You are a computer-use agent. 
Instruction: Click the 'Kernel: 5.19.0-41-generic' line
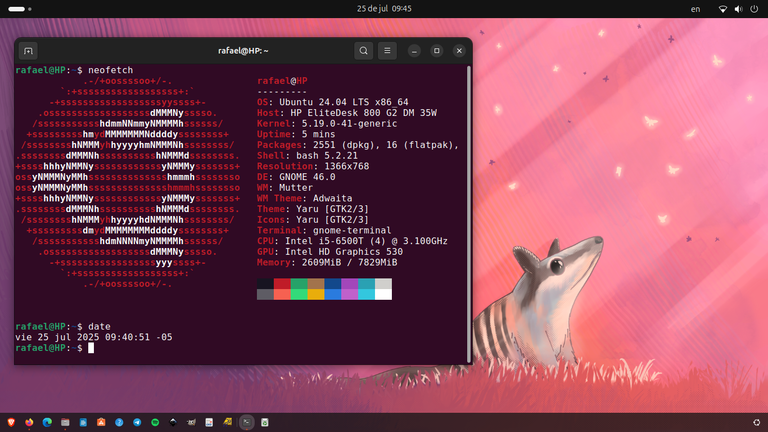(327, 123)
